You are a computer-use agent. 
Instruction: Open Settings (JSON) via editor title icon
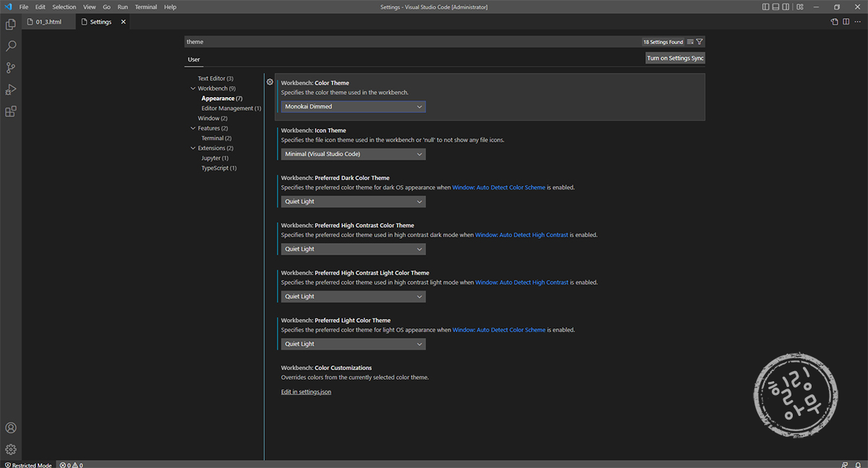834,22
